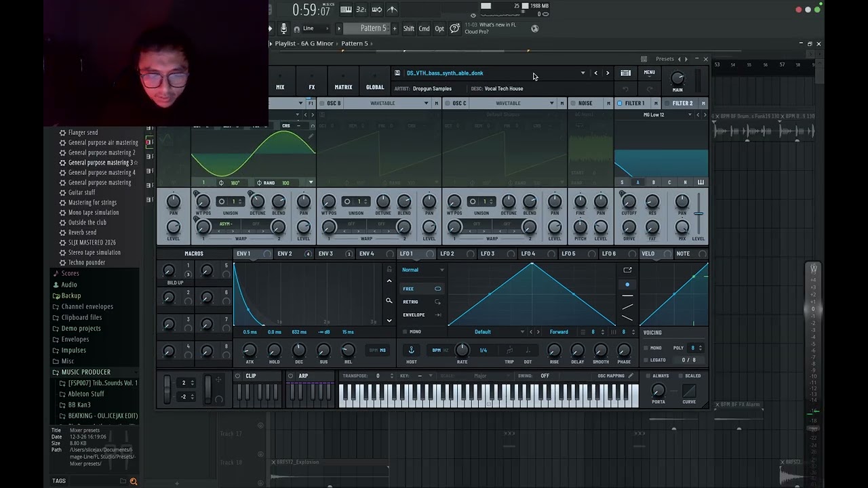Select the RETRIG LFO mode
The height and width of the screenshot is (488, 868).
(x=422, y=302)
